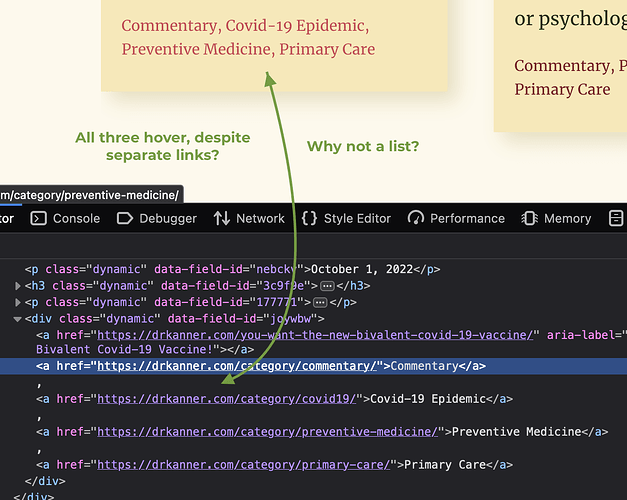Switch to the Debugger tab

click(x=157, y=218)
